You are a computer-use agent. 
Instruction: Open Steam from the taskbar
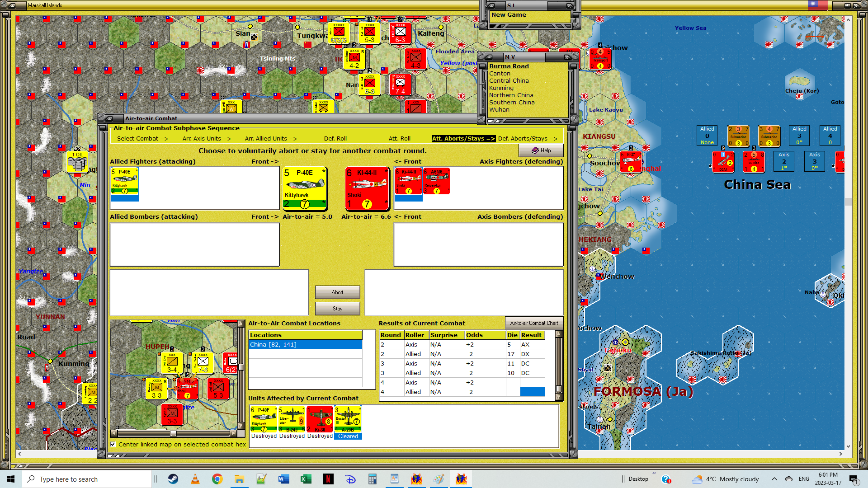pos(173,479)
